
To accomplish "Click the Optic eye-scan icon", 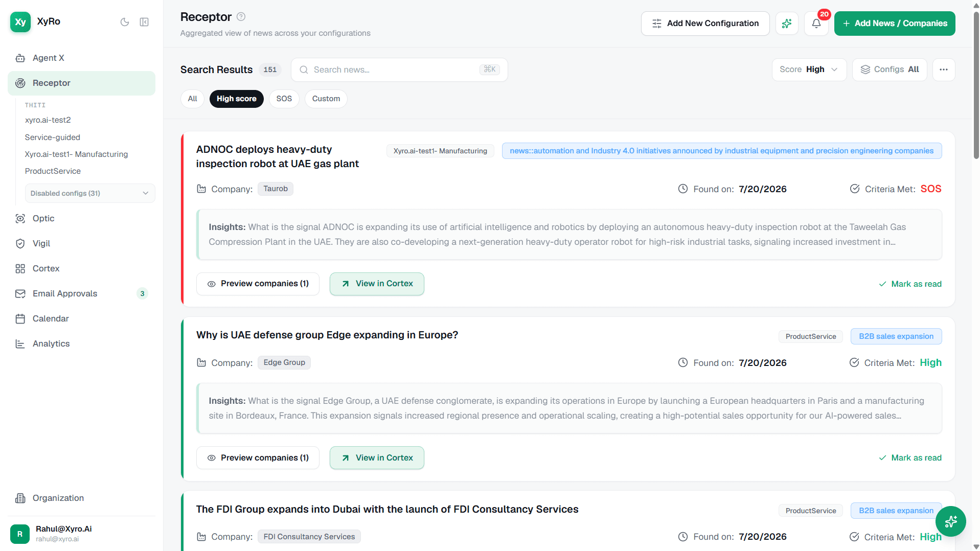I will pos(20,218).
